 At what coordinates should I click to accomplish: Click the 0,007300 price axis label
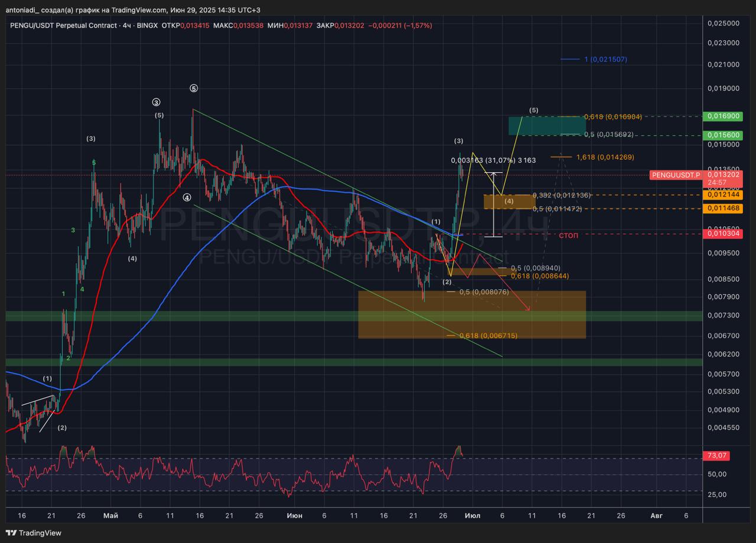(x=723, y=316)
